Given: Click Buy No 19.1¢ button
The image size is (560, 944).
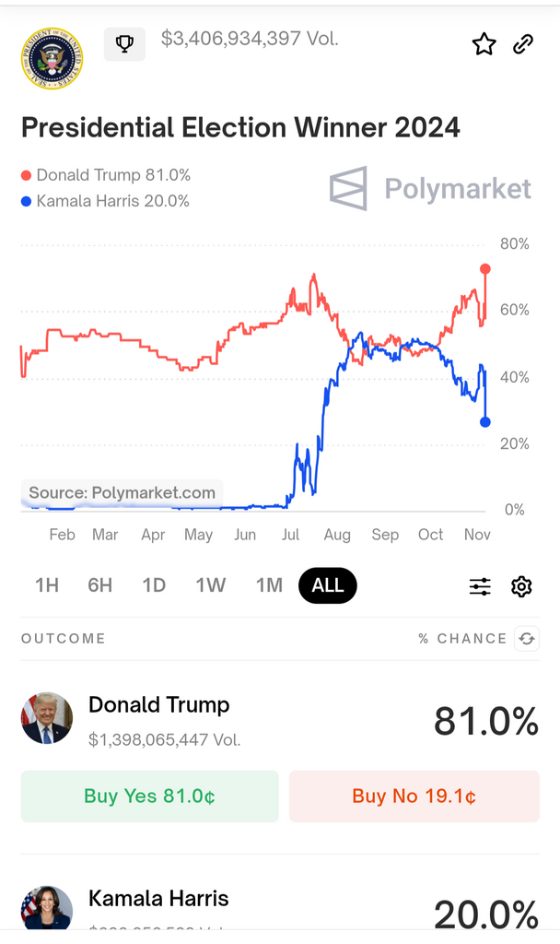Looking at the screenshot, I should pyautogui.click(x=414, y=796).
